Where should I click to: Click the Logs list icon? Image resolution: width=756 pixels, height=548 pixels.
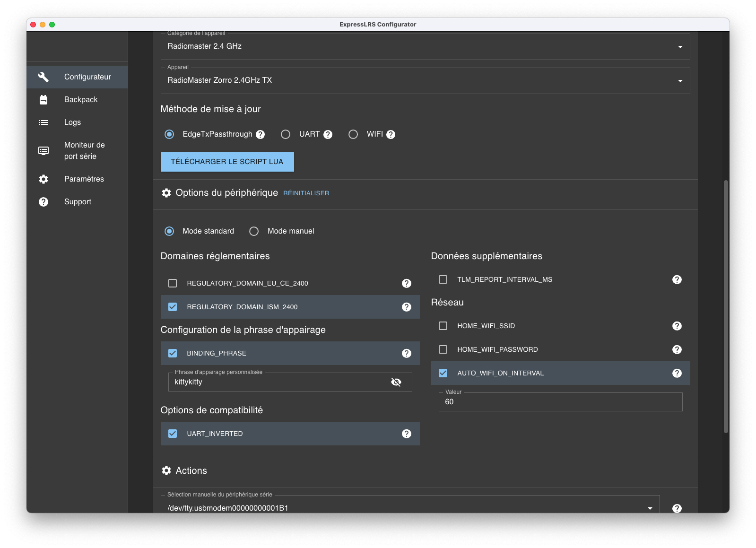43,122
